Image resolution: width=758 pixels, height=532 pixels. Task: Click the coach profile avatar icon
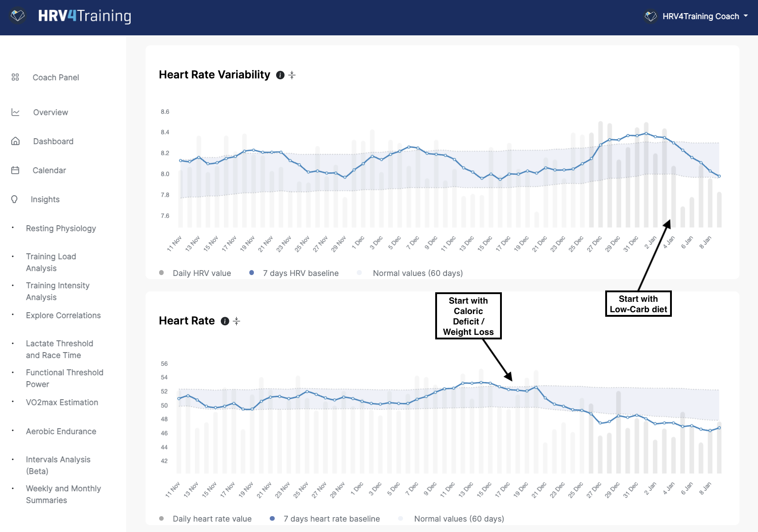(x=651, y=16)
